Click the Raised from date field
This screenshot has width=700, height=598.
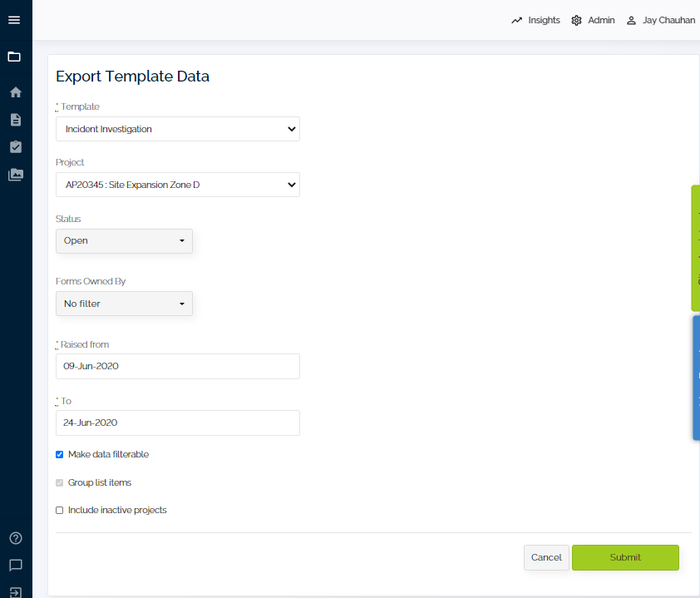pos(178,366)
